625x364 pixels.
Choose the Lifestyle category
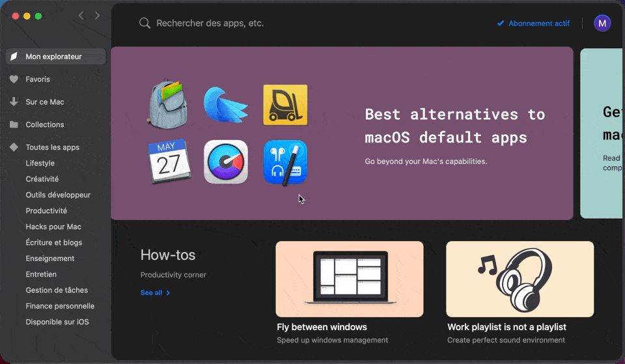40,163
